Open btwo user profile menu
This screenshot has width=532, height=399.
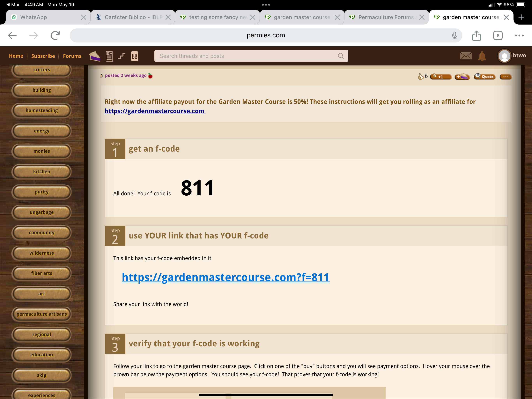(x=512, y=56)
